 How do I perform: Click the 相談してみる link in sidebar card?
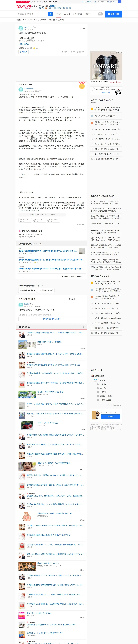click(106, 93)
